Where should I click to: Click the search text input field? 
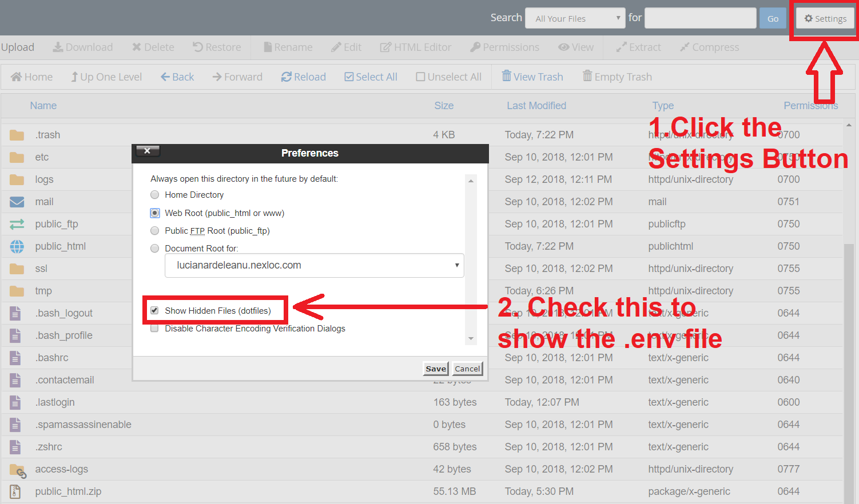700,18
